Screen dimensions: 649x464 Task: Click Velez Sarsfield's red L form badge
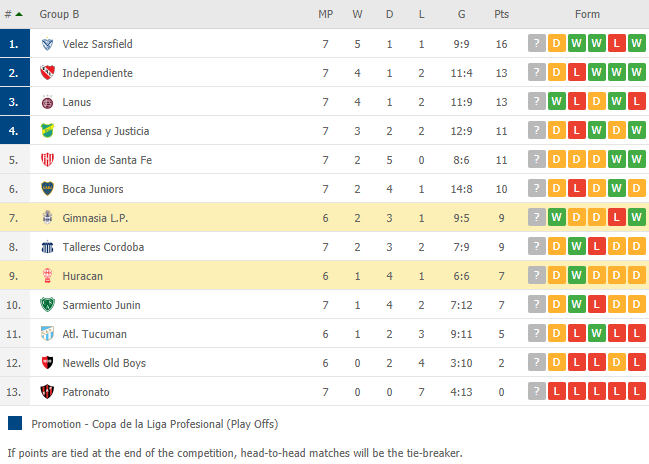pos(616,43)
